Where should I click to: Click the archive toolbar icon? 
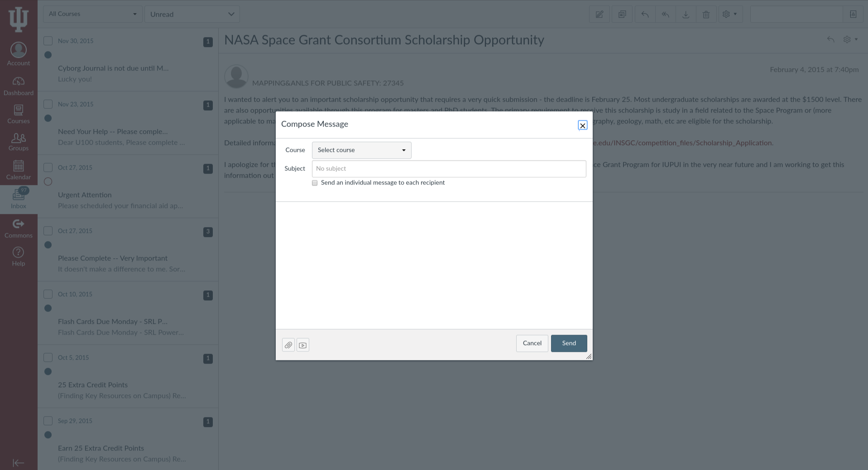point(686,14)
